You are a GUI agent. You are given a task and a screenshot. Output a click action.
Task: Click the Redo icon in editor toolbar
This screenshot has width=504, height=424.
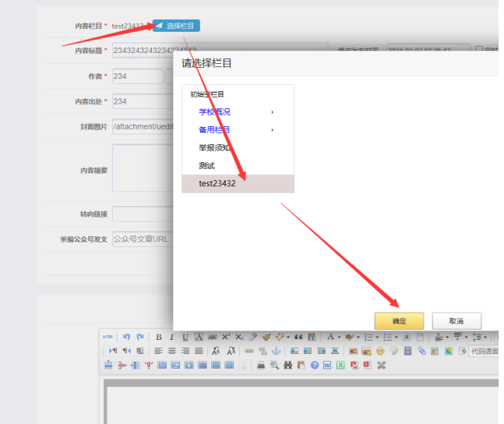tap(139, 337)
